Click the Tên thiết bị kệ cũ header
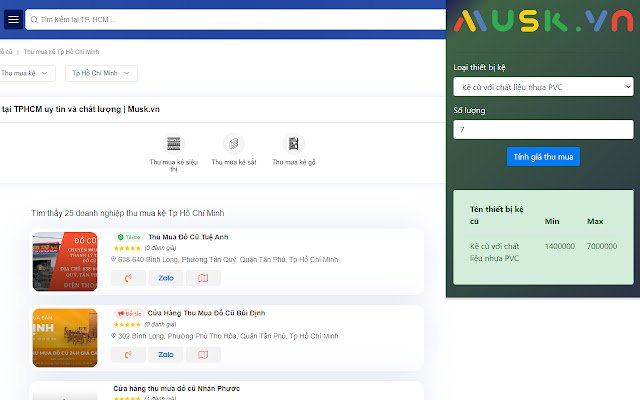 [497, 215]
